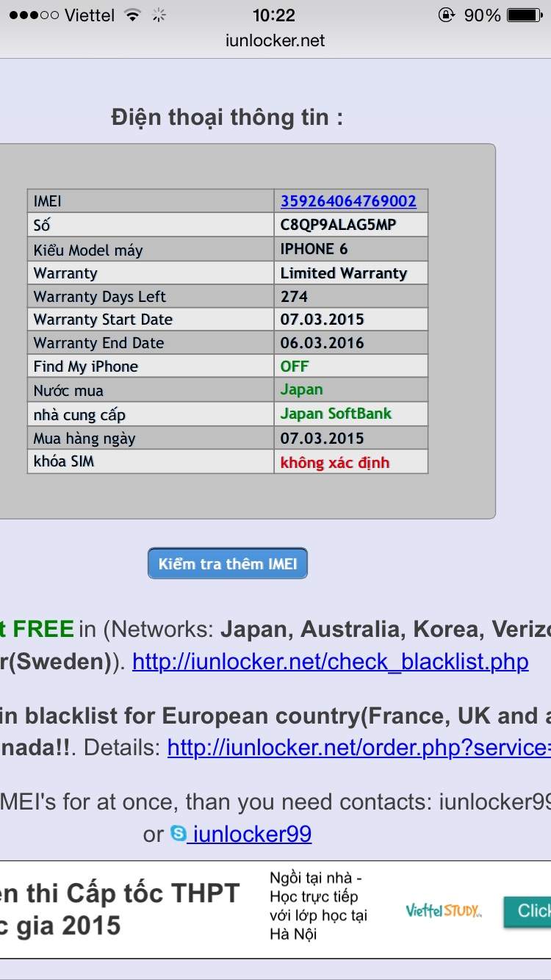Tap the iunlocker.net address bar
551x980 pixels.
click(x=275, y=40)
